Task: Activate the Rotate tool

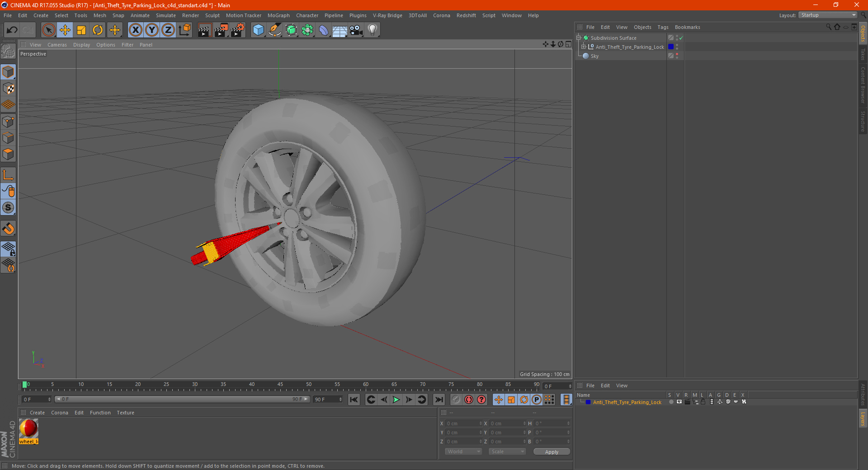Action: 98,30
